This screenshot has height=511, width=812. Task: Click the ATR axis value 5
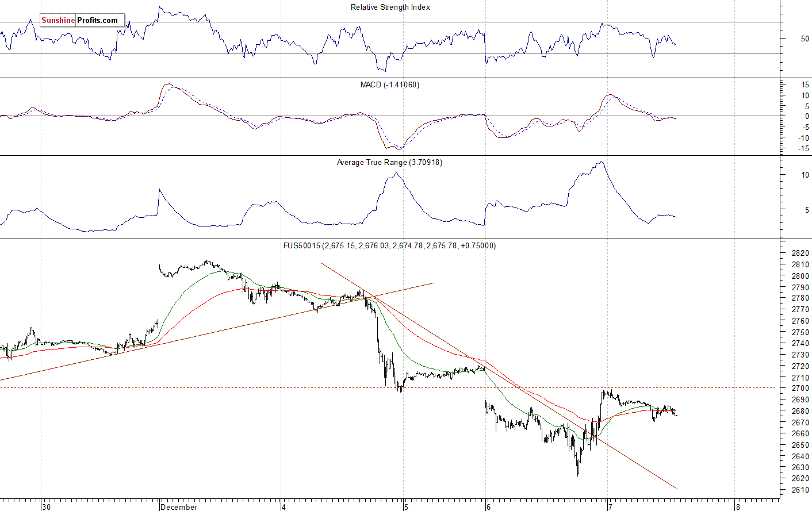pyautogui.click(x=806, y=211)
